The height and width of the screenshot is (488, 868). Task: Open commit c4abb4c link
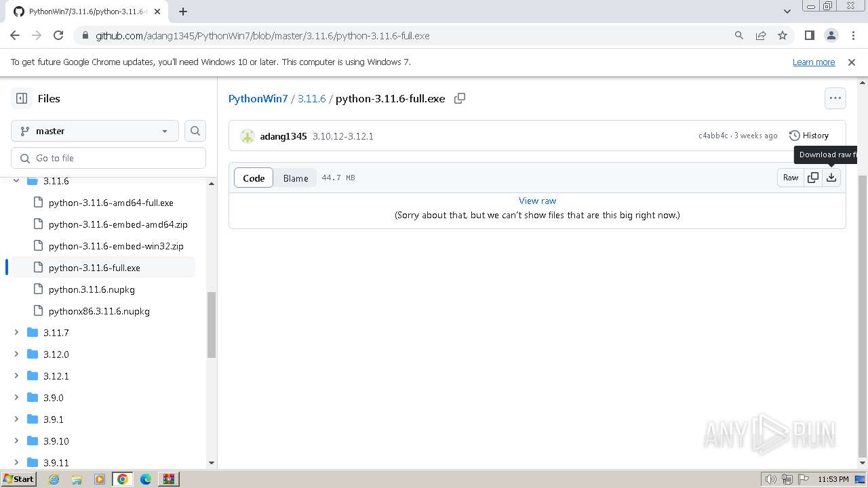pos(713,136)
